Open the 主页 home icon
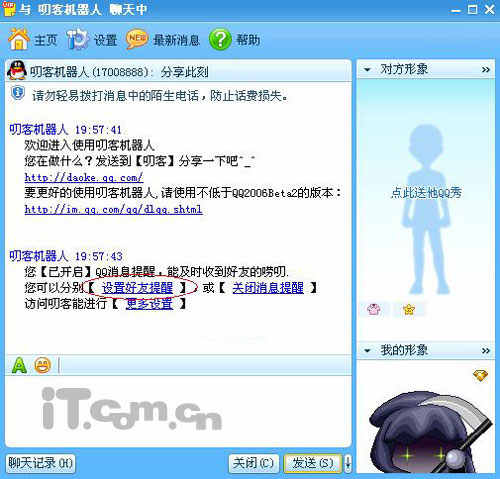The width and height of the screenshot is (500, 479). click(x=18, y=39)
